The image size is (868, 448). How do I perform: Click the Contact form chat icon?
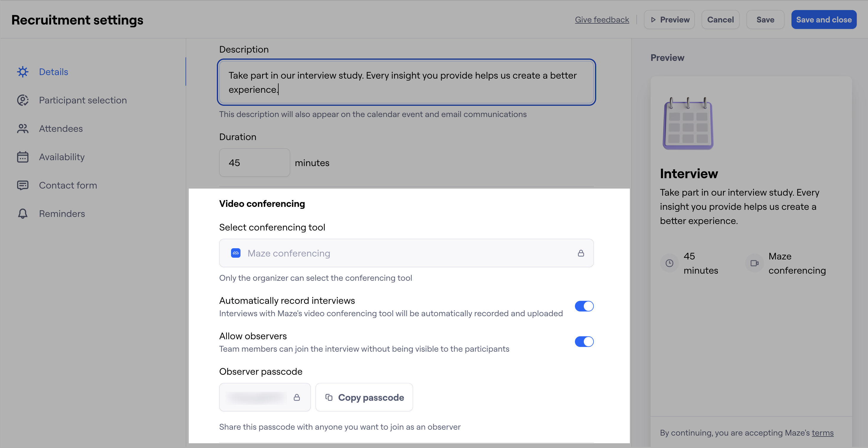click(22, 185)
